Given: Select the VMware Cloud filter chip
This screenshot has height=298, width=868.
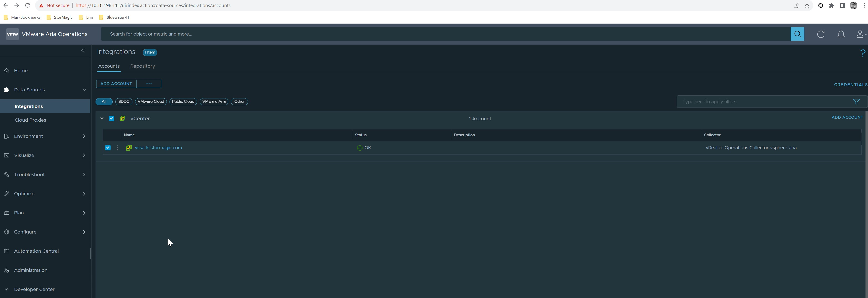Looking at the screenshot, I should (151, 102).
